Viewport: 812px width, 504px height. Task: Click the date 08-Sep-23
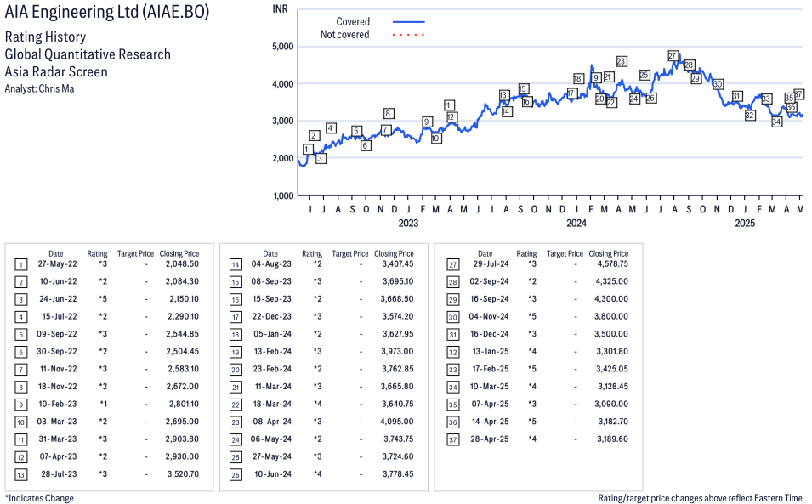pyautogui.click(x=271, y=281)
